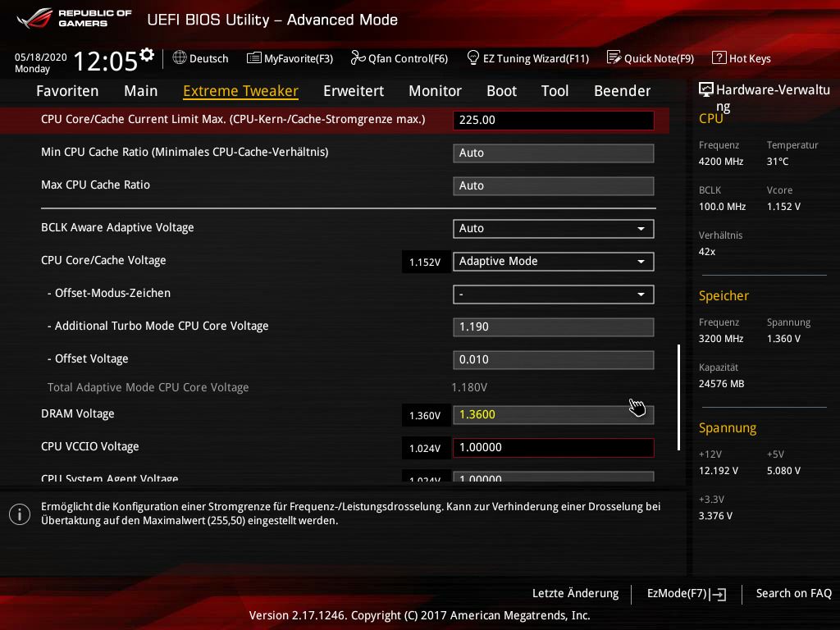
Task: Open Search on FAQ link
Action: pyautogui.click(x=793, y=594)
